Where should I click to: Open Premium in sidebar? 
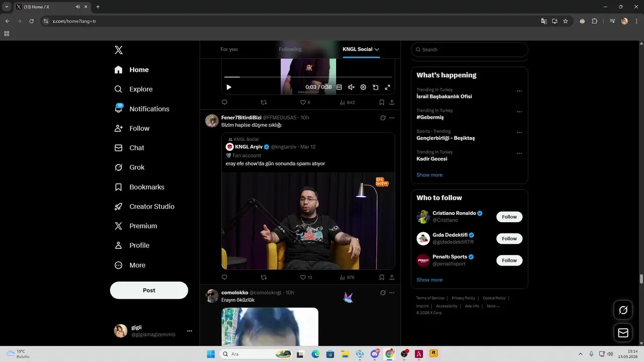[x=136, y=226]
